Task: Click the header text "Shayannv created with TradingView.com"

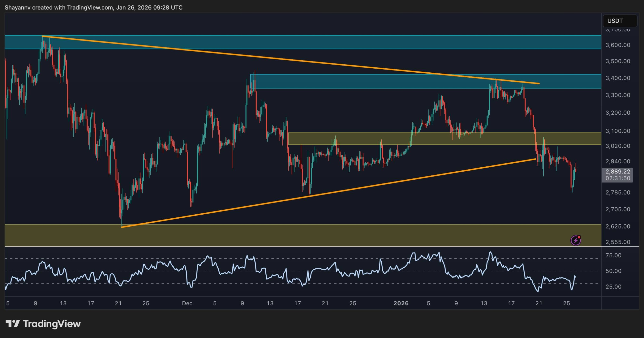Action: (59, 8)
